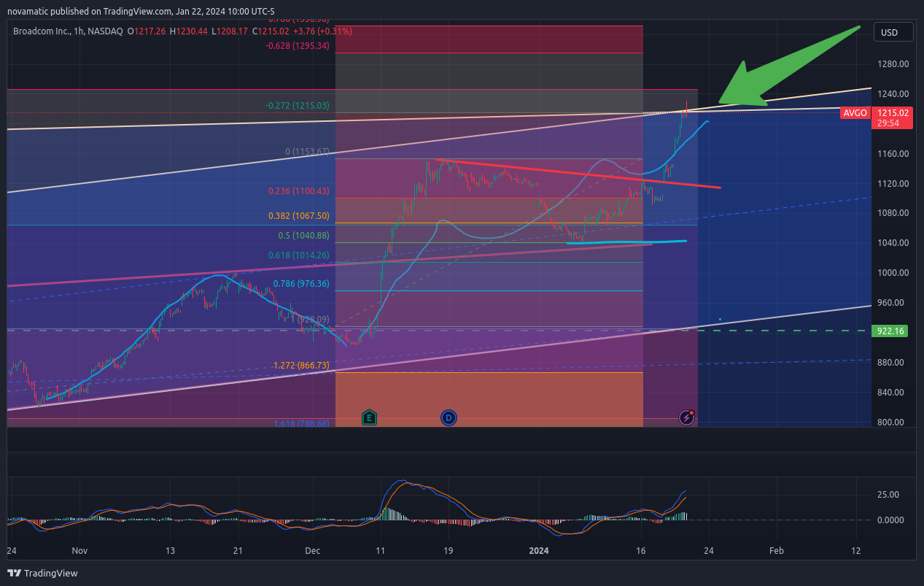Click the Fib level 1.272 (866.73) label

tap(301, 365)
